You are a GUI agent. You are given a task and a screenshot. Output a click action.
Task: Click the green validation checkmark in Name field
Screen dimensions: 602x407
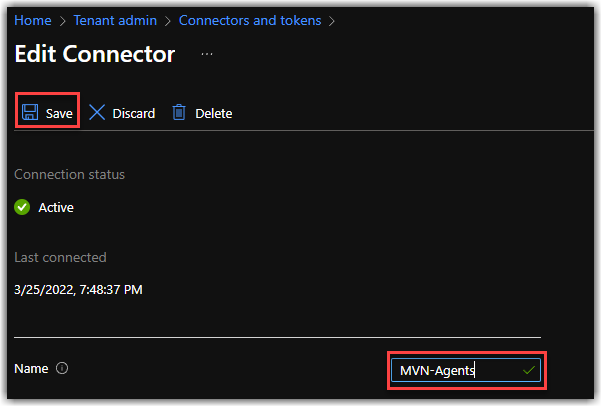point(529,370)
